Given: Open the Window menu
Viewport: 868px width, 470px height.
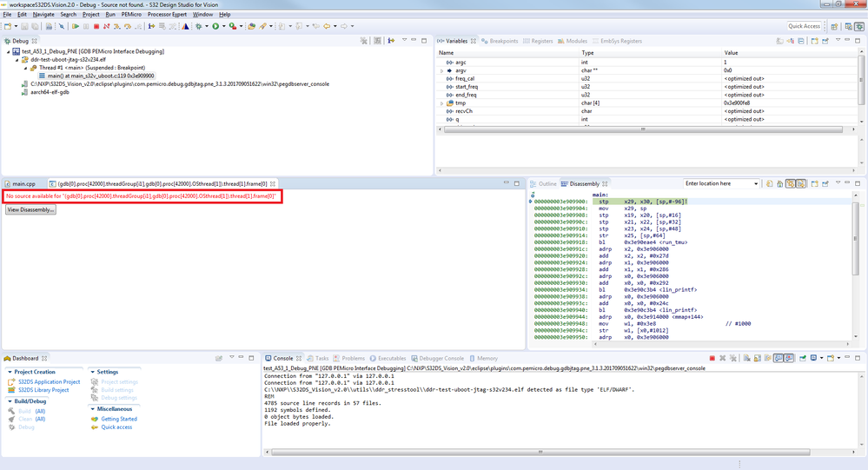Looking at the screenshot, I should 202,15.
